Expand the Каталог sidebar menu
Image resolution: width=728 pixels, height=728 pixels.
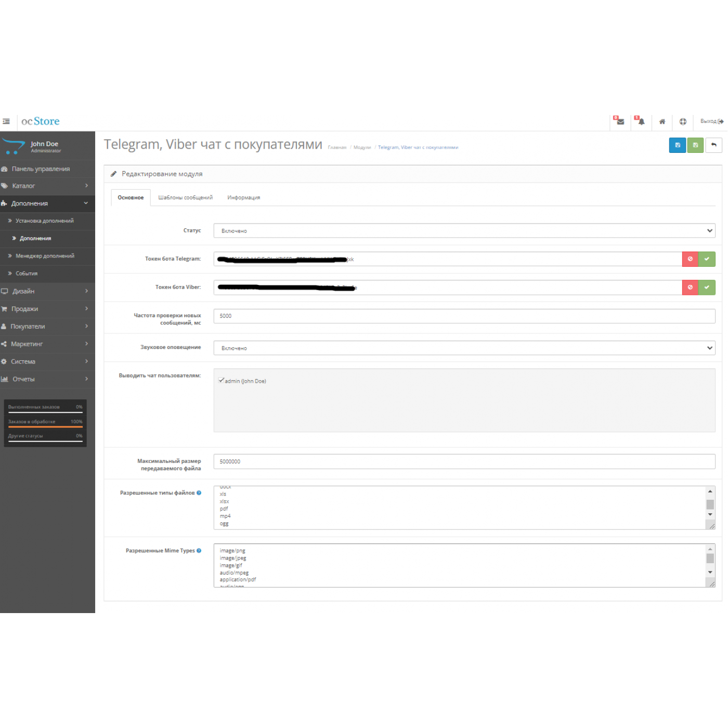click(x=47, y=186)
